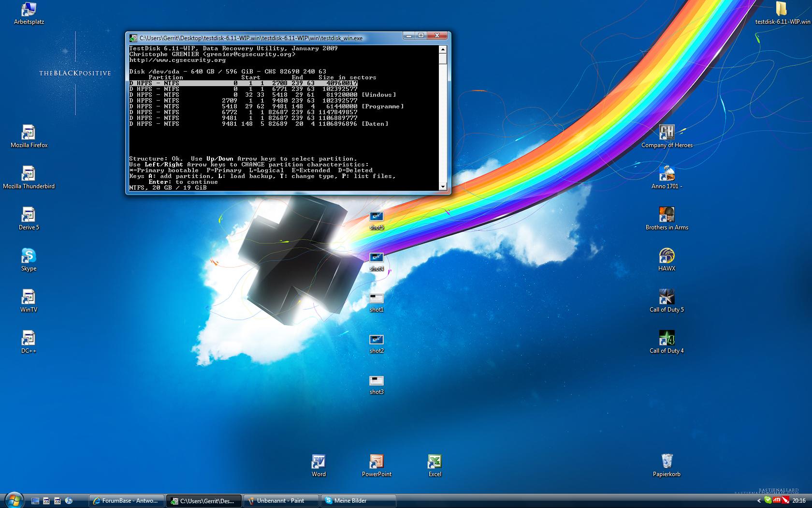Minimize the TestDisk console window
812x508 pixels.
(x=409, y=36)
